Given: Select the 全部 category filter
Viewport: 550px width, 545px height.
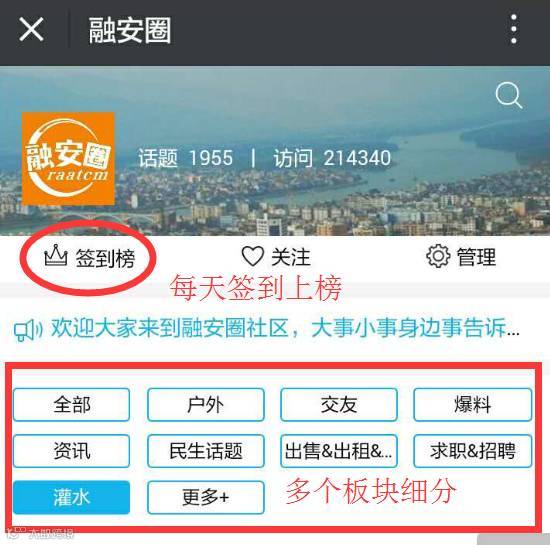Looking at the screenshot, I should click(72, 405).
